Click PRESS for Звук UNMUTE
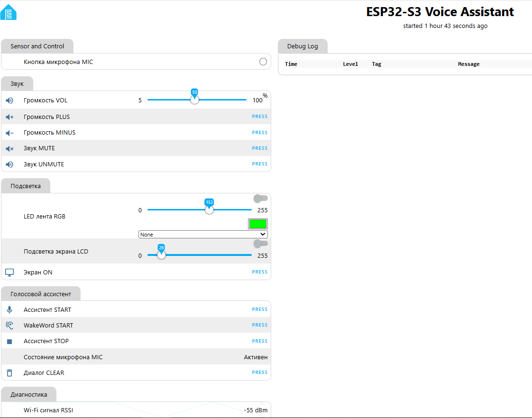 coord(259,164)
